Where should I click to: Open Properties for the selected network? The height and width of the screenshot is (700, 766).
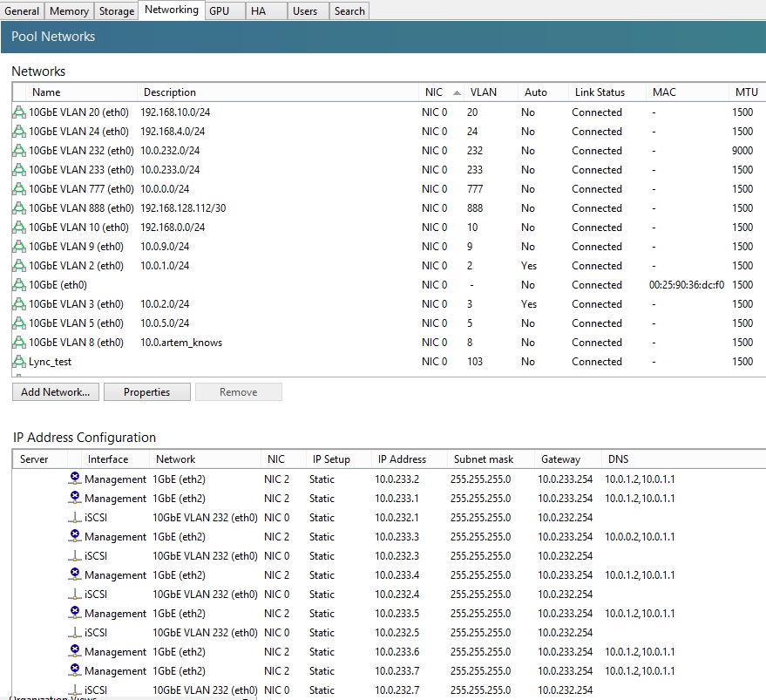pyautogui.click(x=146, y=391)
